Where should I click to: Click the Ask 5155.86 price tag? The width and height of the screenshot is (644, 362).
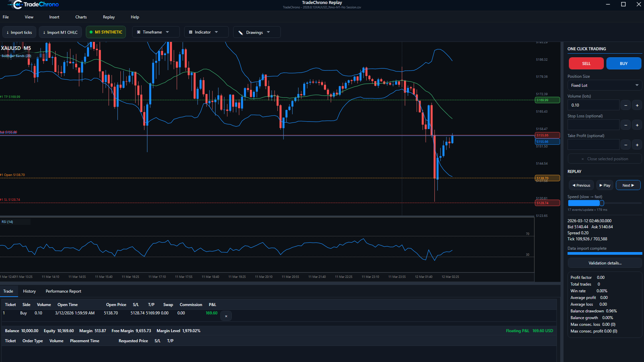[x=547, y=135]
